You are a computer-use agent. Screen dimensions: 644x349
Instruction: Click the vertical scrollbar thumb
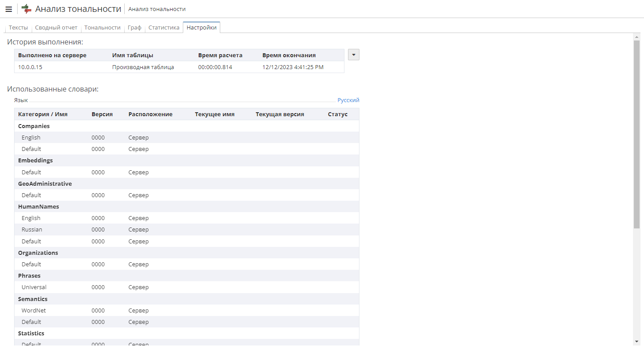[x=637, y=134]
